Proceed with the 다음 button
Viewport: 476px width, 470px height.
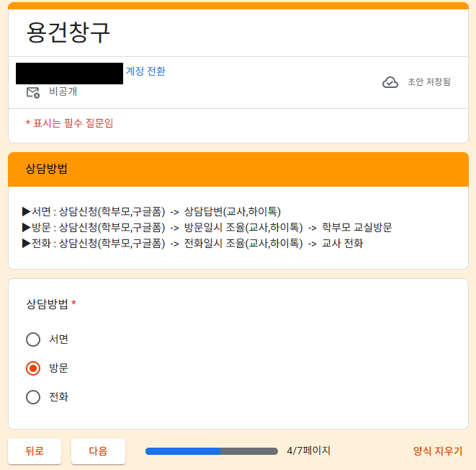pos(98,451)
